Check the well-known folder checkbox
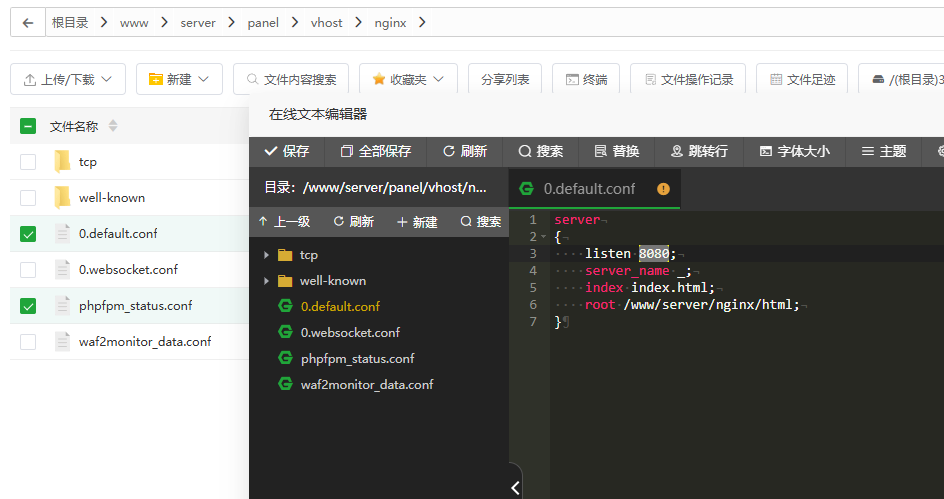Viewport: 944px width, 499px height. click(x=28, y=197)
